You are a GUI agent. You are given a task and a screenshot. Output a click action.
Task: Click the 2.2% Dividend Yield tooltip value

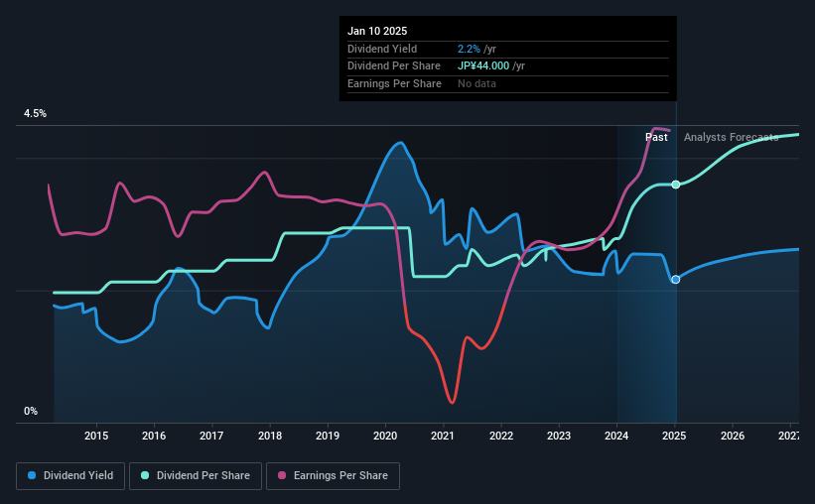pos(469,49)
